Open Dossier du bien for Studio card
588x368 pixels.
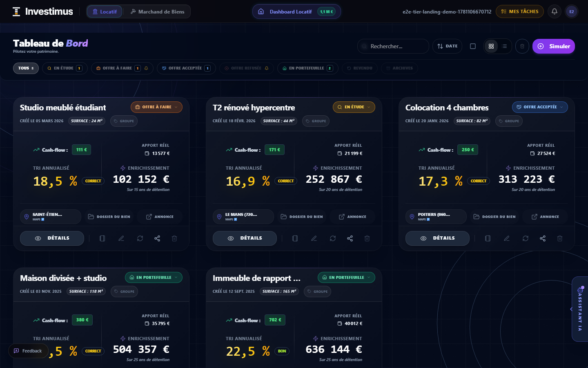coord(109,217)
